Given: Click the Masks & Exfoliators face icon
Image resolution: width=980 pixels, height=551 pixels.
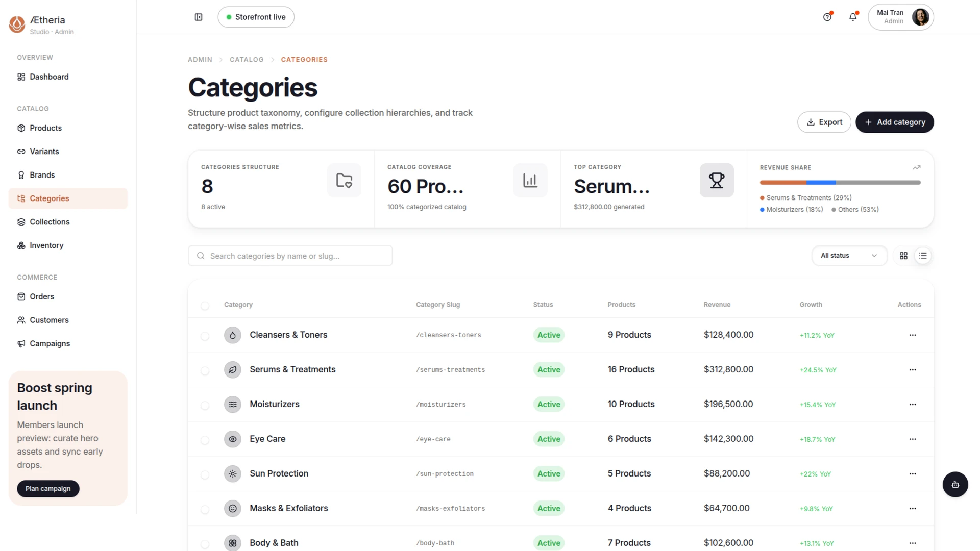Looking at the screenshot, I should pos(233,509).
